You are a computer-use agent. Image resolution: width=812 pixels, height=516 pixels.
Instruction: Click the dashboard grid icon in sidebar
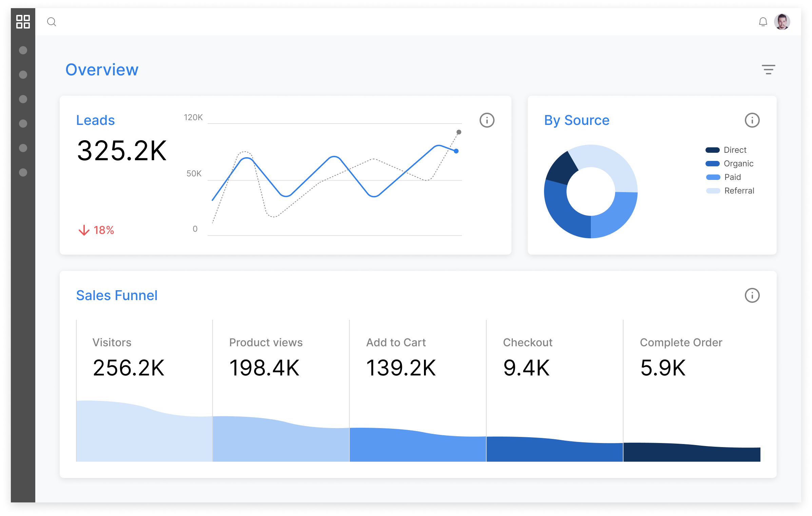point(23,22)
